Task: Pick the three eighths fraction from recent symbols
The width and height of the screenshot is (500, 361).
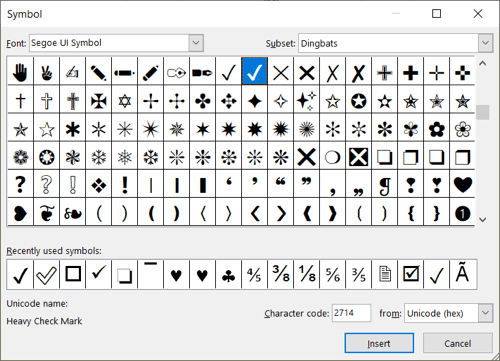Action: [280, 274]
